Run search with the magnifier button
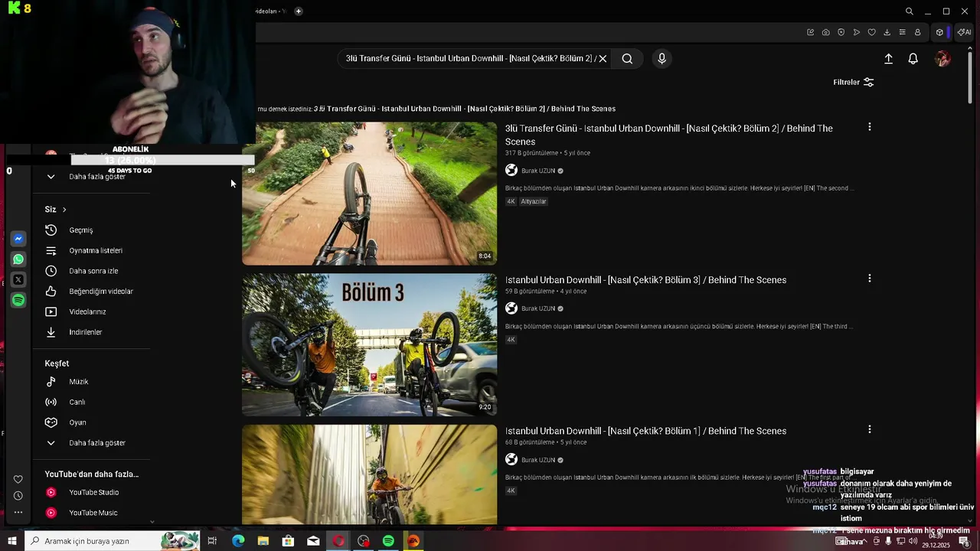The height and width of the screenshot is (551, 980). (x=627, y=58)
